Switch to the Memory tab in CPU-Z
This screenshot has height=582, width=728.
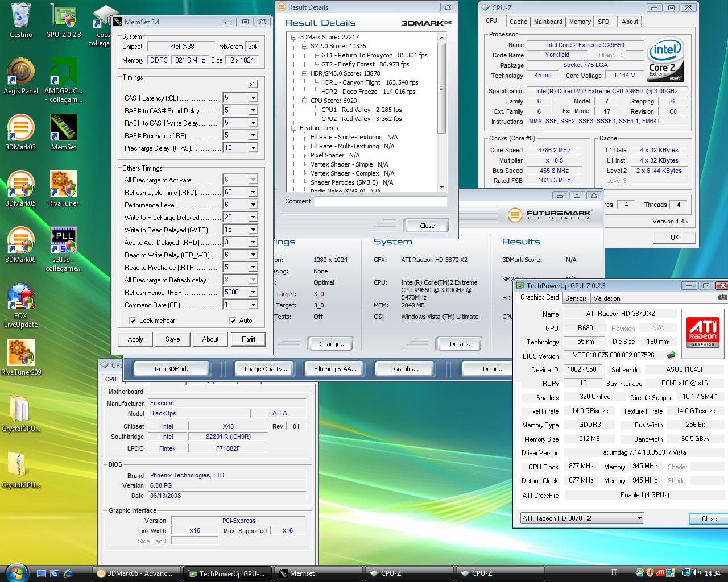click(x=580, y=22)
